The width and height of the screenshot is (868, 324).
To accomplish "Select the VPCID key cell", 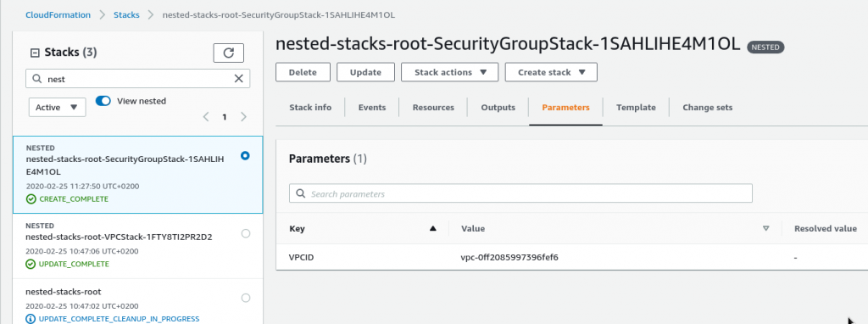I will (302, 258).
